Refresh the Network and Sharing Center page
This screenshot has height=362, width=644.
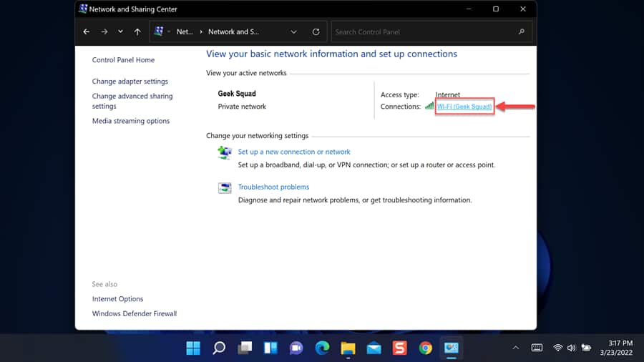click(x=316, y=31)
